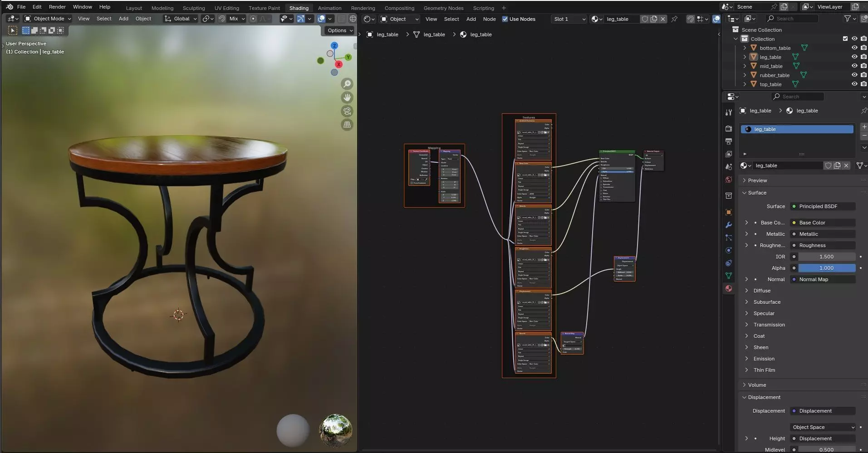Open the File menu
868x453 pixels.
[21, 7]
